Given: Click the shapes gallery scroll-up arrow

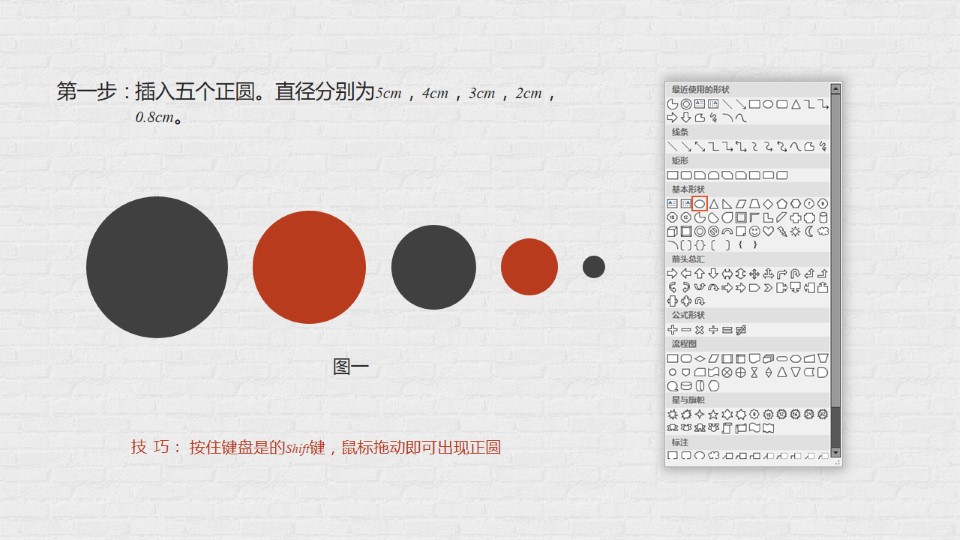Looking at the screenshot, I should (x=836, y=89).
